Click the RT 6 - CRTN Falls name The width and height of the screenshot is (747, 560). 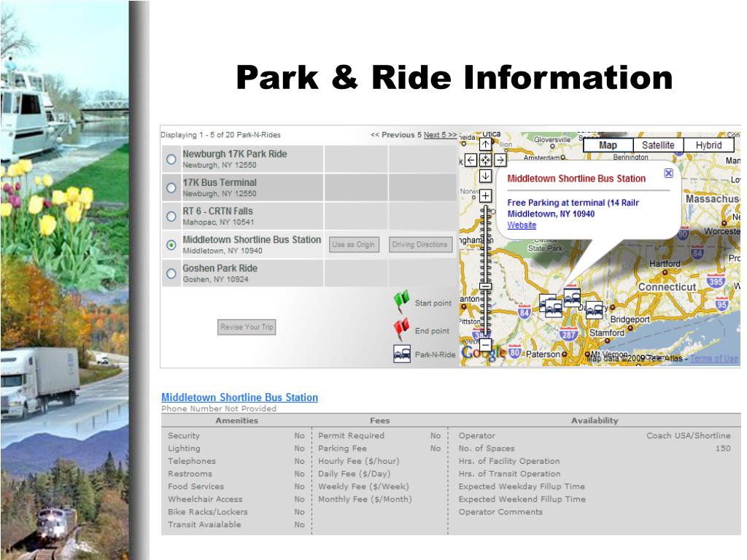[217, 211]
